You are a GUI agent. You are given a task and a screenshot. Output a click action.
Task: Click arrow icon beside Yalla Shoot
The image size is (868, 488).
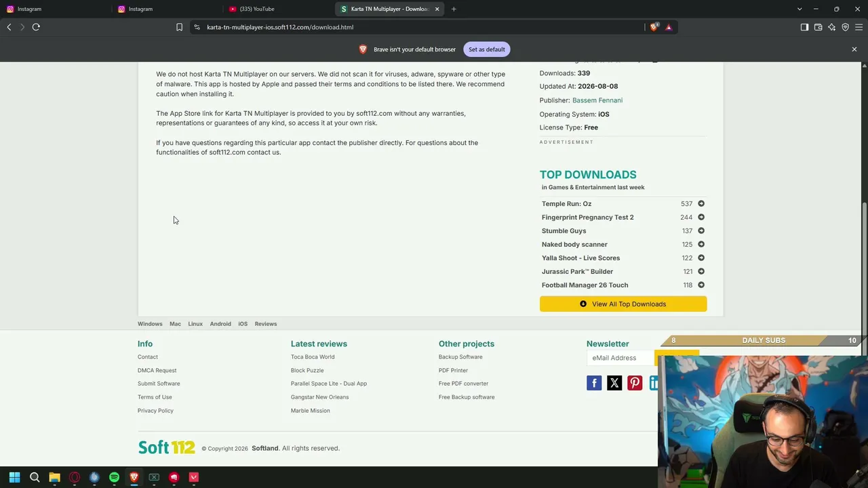click(701, 258)
